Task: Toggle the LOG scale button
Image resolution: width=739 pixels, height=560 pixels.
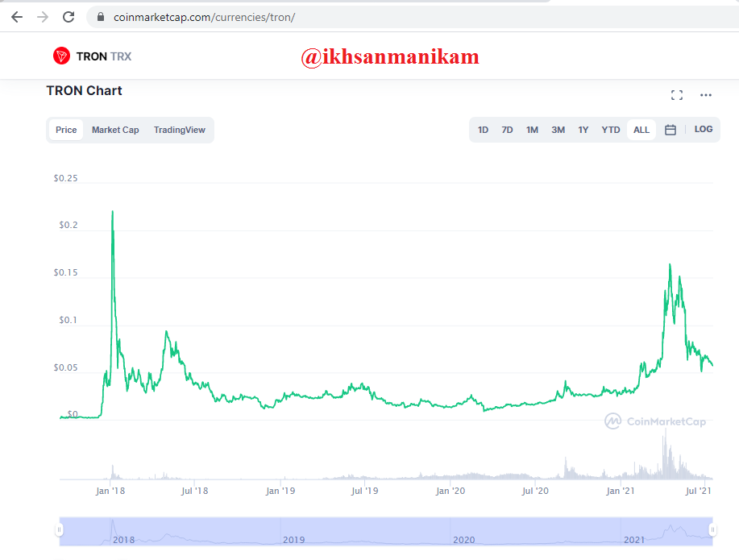Action: point(704,129)
